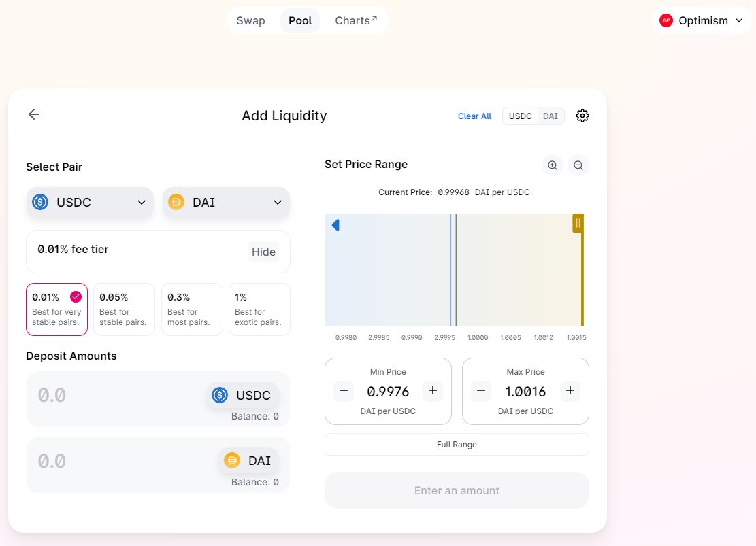The height and width of the screenshot is (546, 756).
Task: Grab the gold max price range handle
Action: click(x=578, y=223)
